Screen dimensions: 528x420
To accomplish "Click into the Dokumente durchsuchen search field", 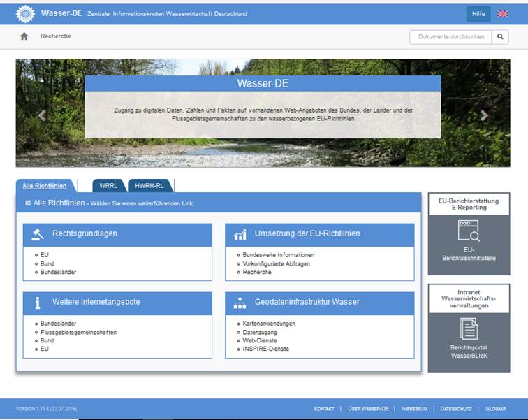I will (x=450, y=37).
